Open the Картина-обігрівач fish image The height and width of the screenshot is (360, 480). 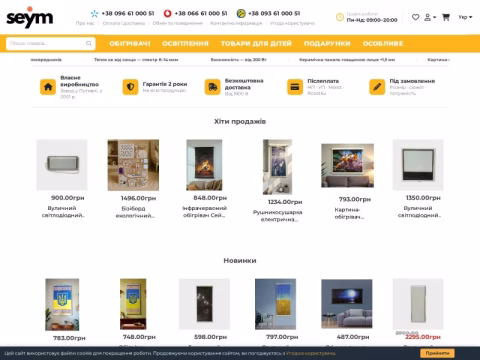[347, 166]
